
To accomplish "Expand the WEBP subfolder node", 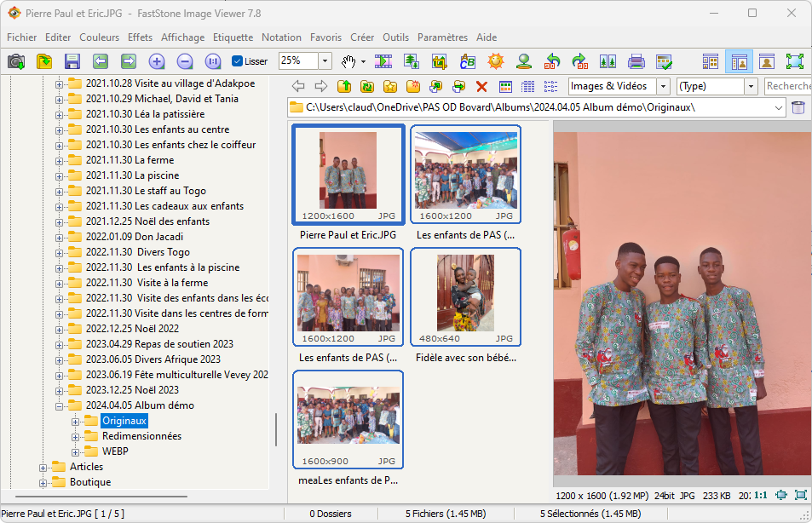I will (76, 451).
